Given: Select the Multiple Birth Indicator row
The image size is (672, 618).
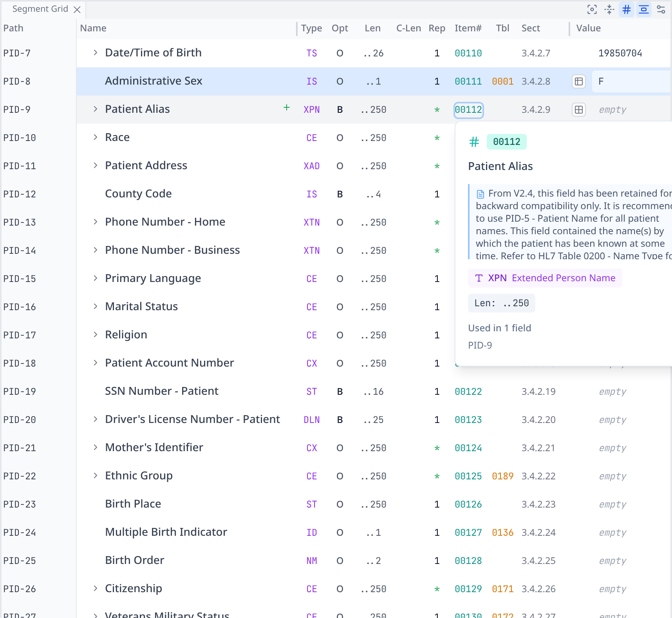Looking at the screenshot, I should pos(166,532).
